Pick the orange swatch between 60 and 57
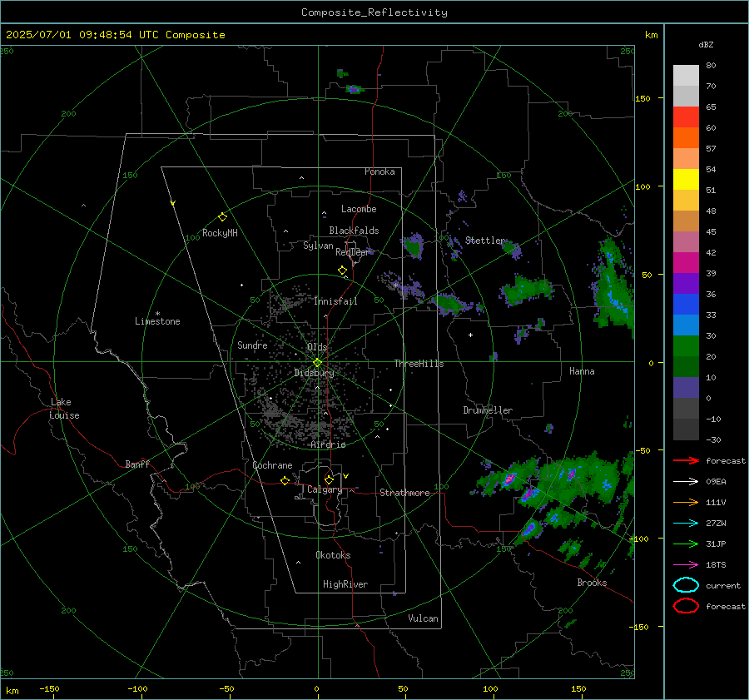Screen dimensions: 749x700 (x=686, y=138)
